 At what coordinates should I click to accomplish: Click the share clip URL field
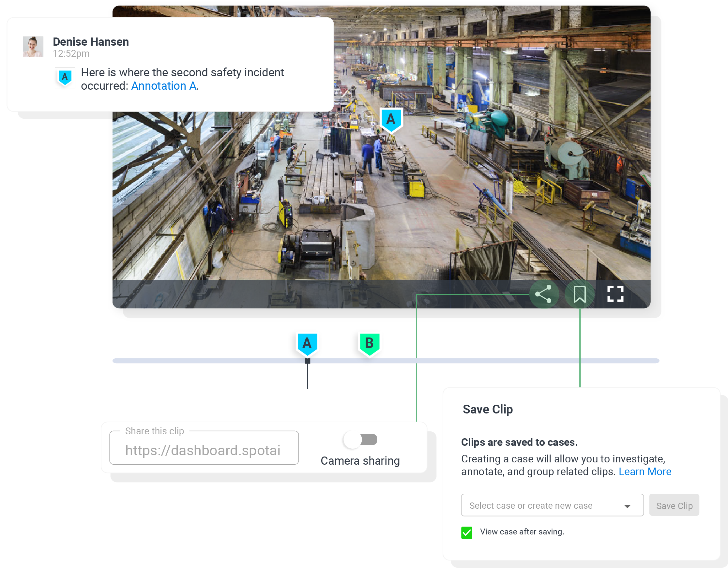(x=204, y=448)
